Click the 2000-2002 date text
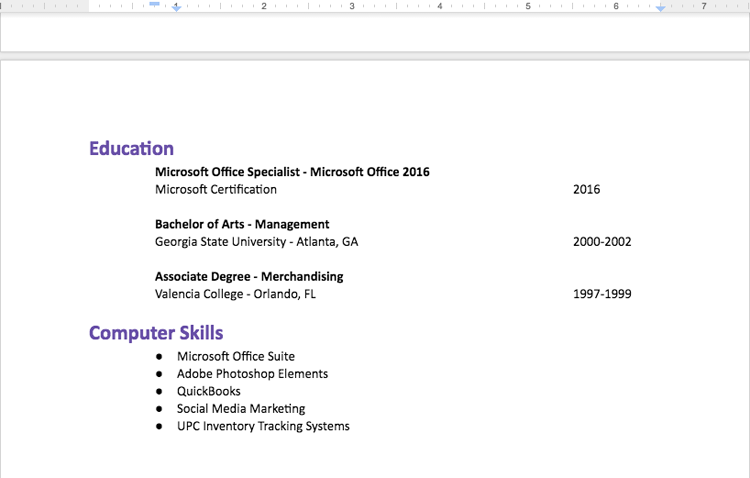Image resolution: width=750 pixels, height=478 pixels. (x=602, y=242)
